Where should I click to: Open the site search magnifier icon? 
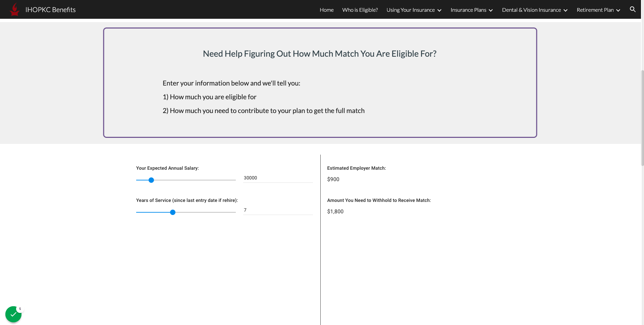(633, 9)
